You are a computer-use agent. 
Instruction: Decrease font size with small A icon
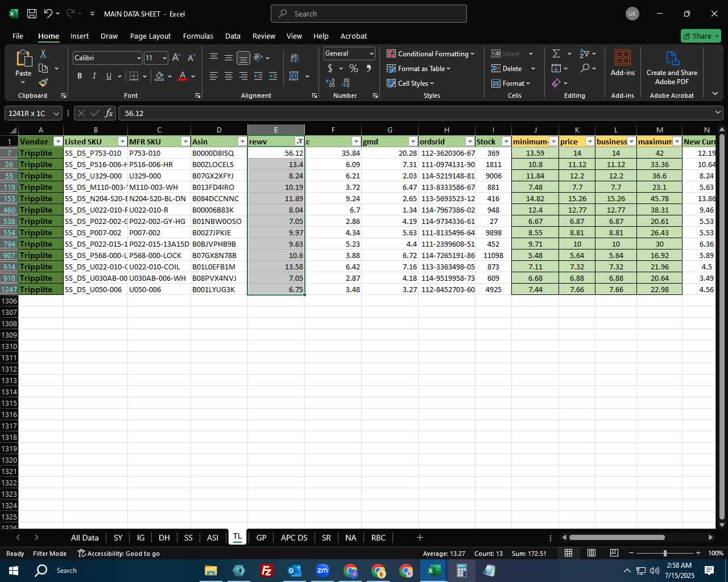(x=191, y=57)
